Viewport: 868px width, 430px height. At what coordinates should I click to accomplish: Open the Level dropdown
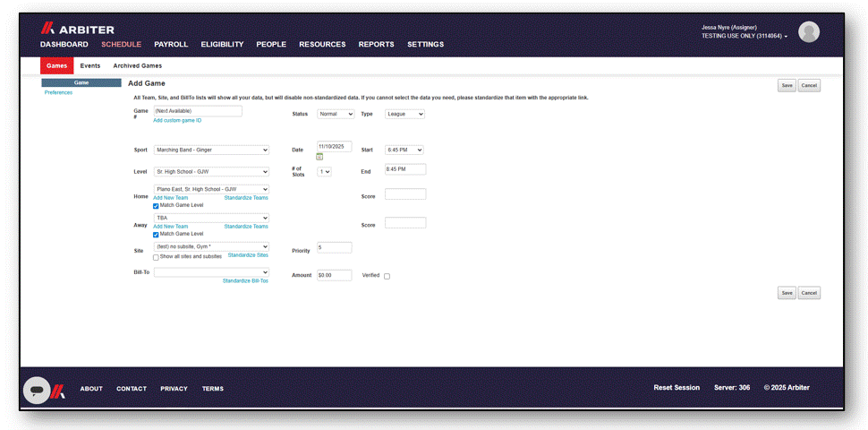tap(211, 172)
